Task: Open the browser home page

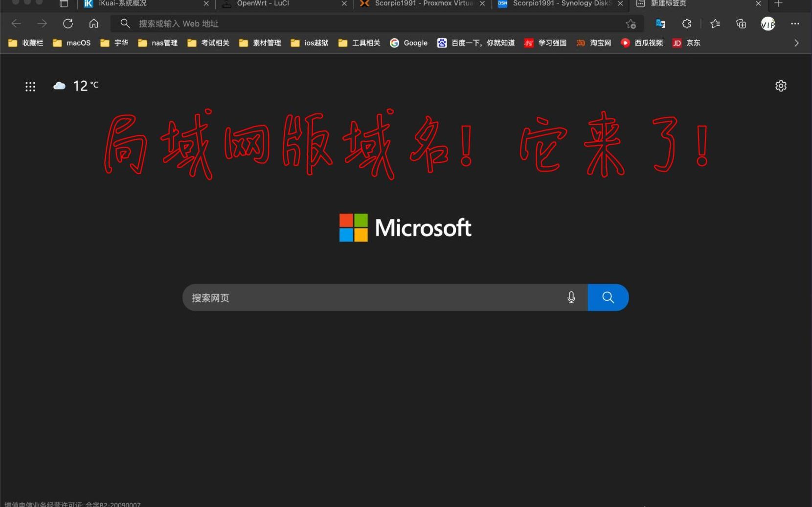Action: [94, 23]
